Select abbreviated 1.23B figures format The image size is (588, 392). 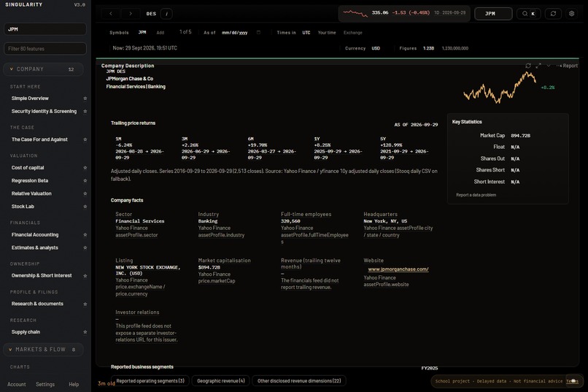point(429,48)
